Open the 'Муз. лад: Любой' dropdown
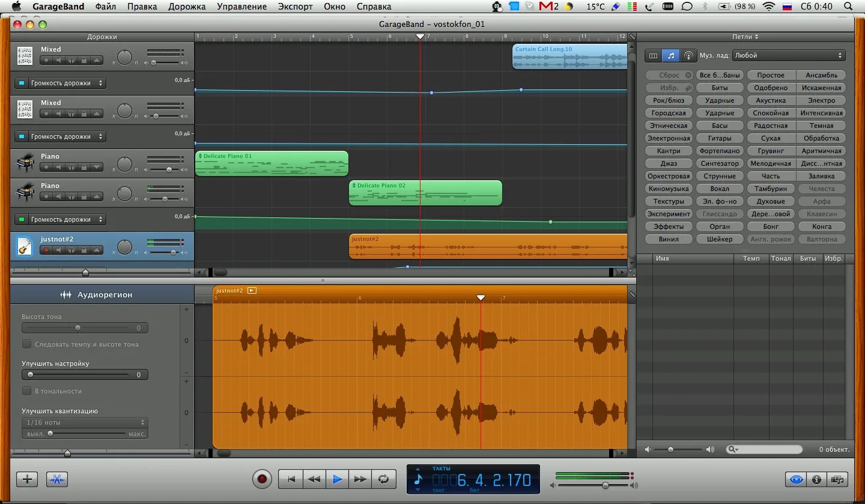 [x=789, y=55]
